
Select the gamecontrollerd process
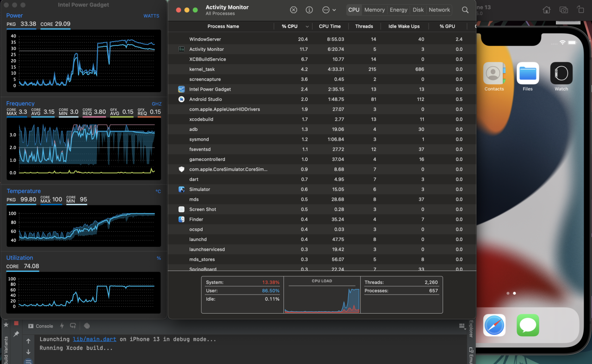pyautogui.click(x=322, y=160)
